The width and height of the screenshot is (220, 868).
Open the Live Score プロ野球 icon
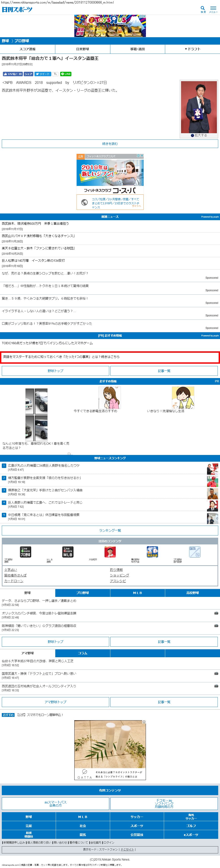pos(25,552)
